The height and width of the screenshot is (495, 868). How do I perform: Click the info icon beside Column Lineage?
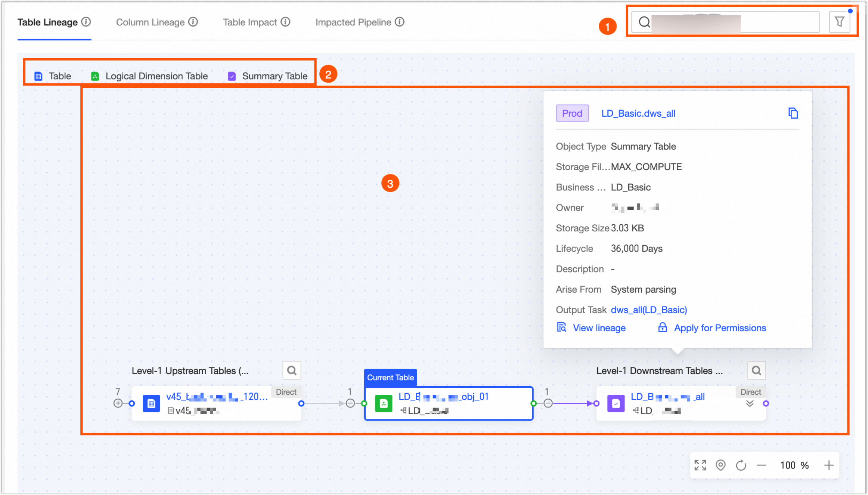pyautogui.click(x=193, y=22)
